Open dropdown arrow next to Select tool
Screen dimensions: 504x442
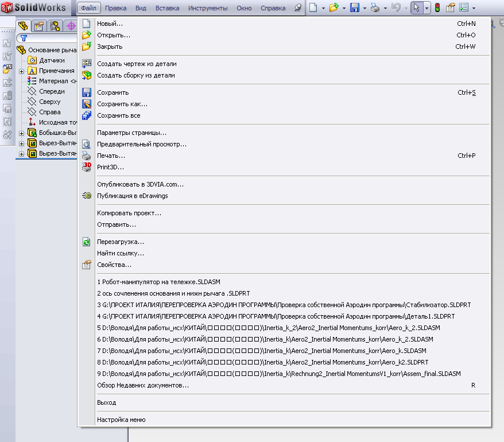pos(427,8)
